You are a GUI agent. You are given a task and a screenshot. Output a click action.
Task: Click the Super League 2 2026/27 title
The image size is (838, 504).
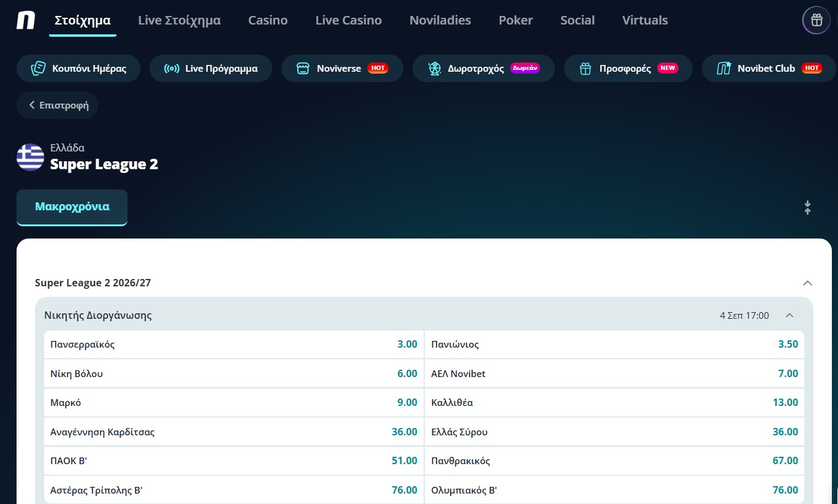(93, 283)
